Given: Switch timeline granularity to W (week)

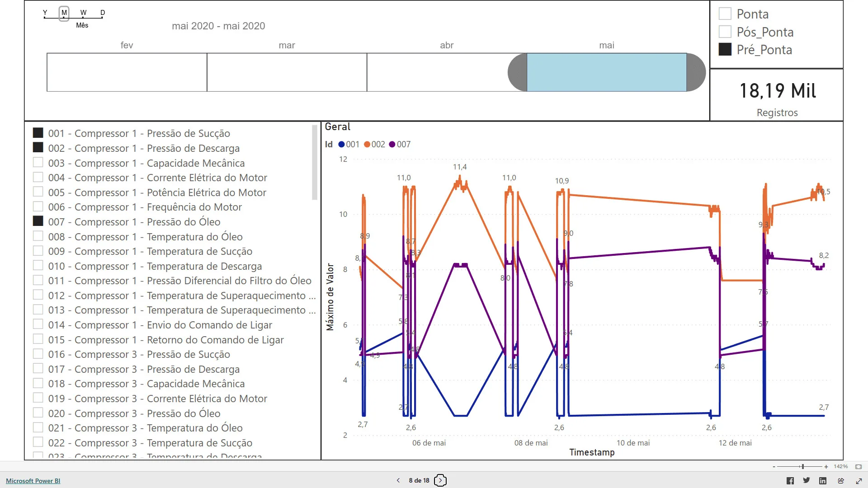Looking at the screenshot, I should [x=83, y=14].
